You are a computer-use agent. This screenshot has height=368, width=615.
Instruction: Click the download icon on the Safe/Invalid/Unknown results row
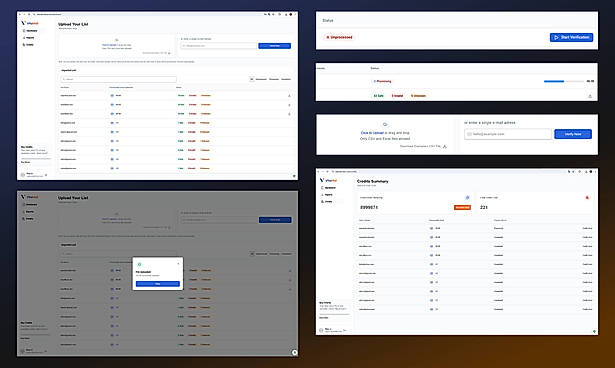(590, 96)
